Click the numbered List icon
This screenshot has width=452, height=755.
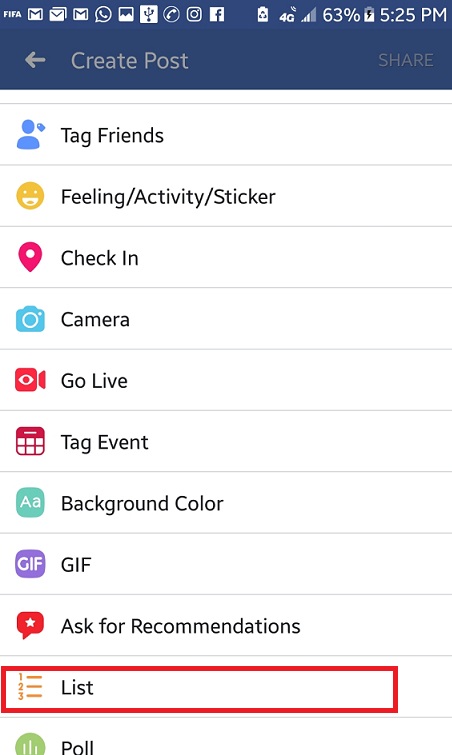(x=30, y=687)
